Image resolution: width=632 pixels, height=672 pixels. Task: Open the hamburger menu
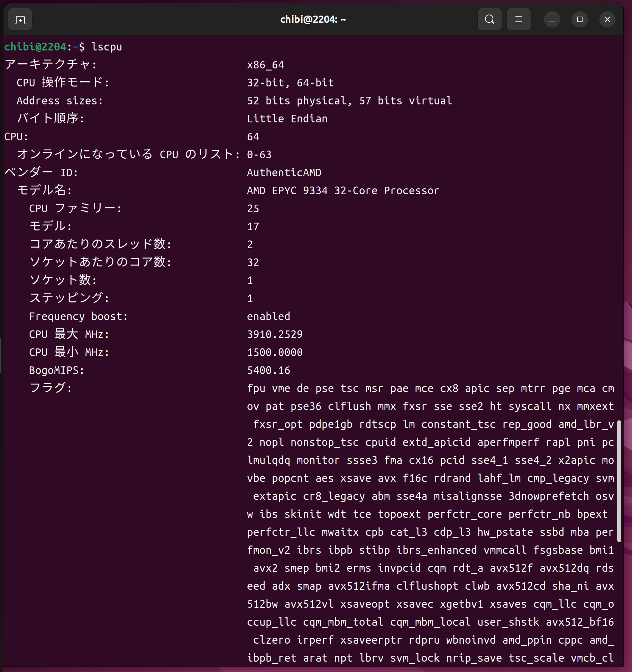click(519, 19)
